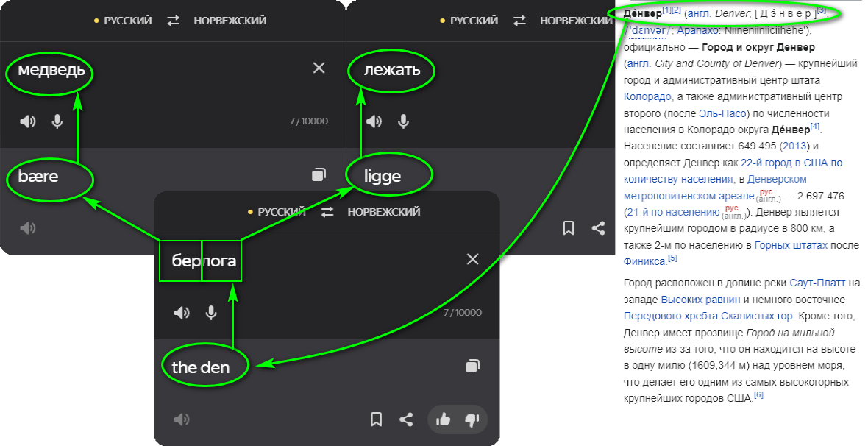Swap languages in the медведь translator panel

[x=174, y=21]
